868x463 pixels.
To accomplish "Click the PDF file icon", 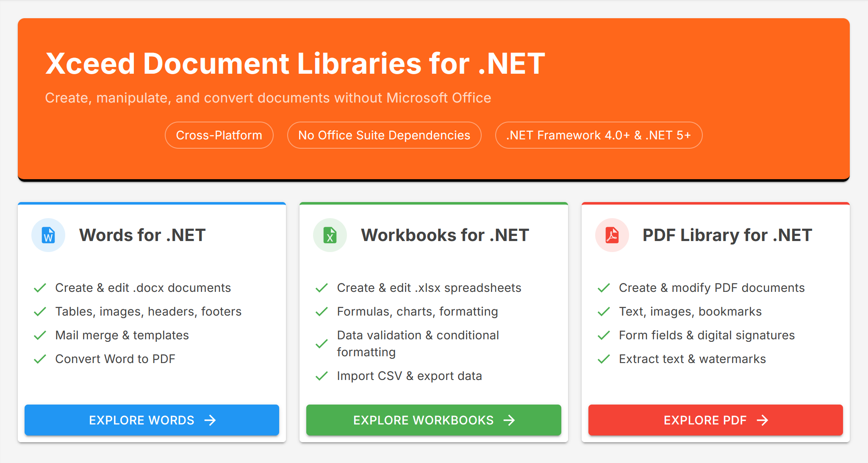I will click(x=612, y=235).
